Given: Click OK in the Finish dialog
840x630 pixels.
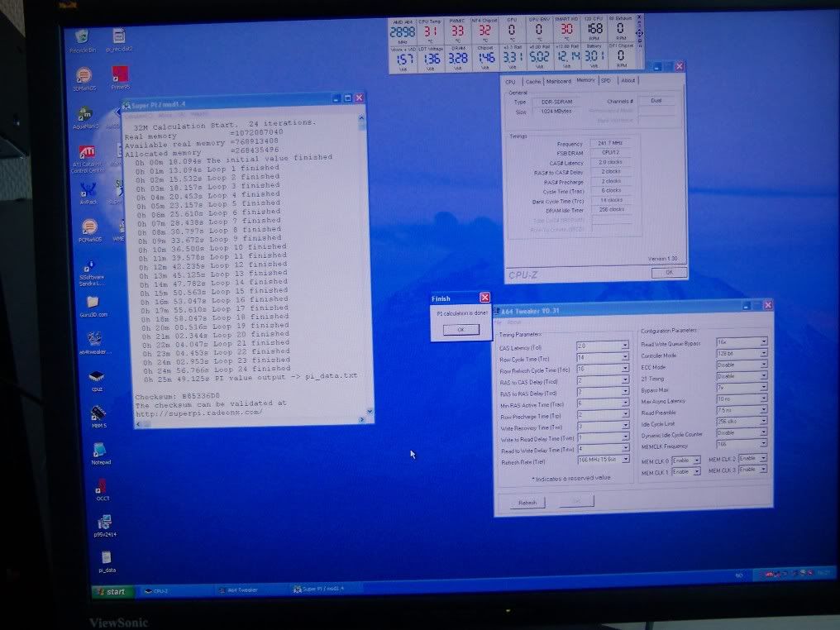Looking at the screenshot, I should pos(461,329).
